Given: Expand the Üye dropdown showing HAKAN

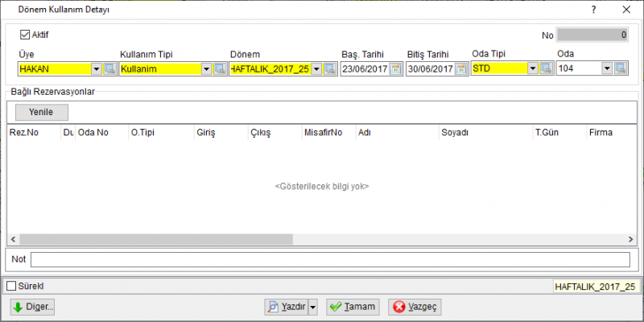Looking at the screenshot, I should coord(97,69).
